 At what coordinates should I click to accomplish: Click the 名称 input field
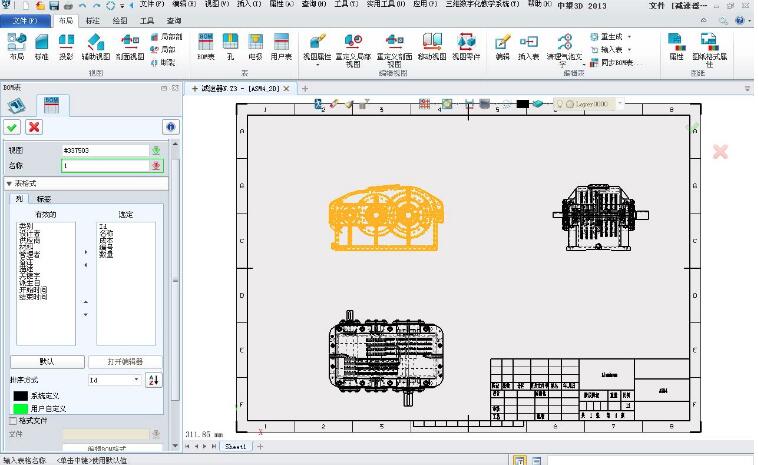104,165
